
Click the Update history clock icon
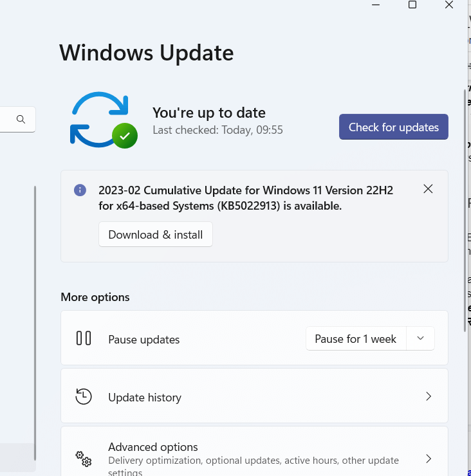point(84,396)
